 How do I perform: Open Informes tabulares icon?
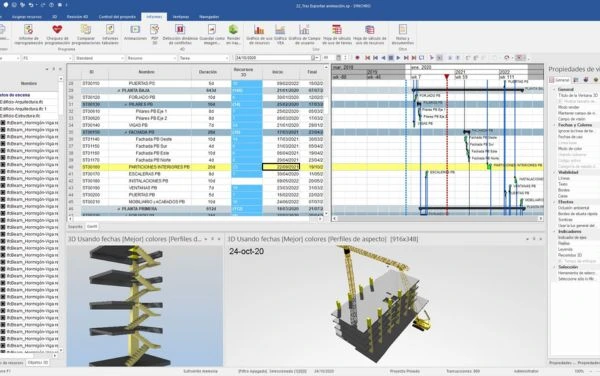(x=110, y=29)
